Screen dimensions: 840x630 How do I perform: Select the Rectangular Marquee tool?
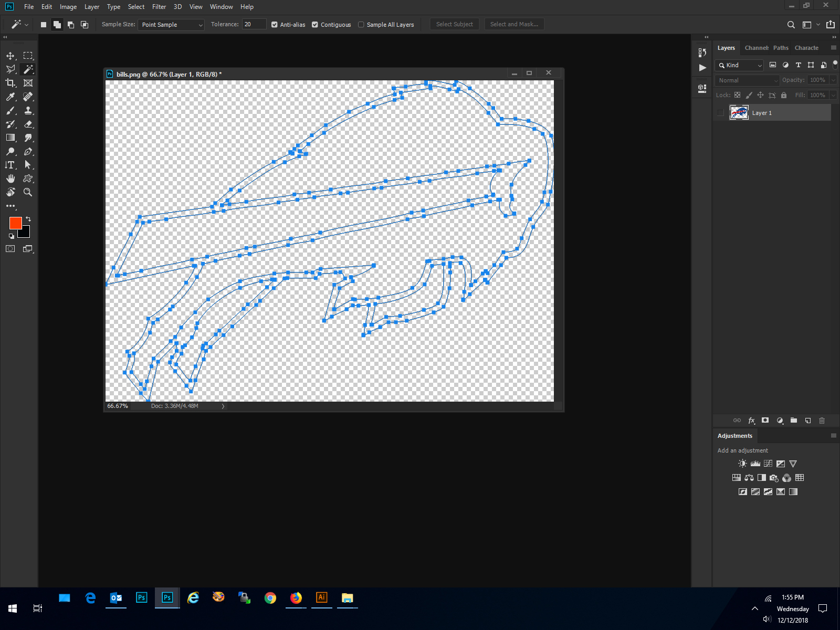coord(28,56)
